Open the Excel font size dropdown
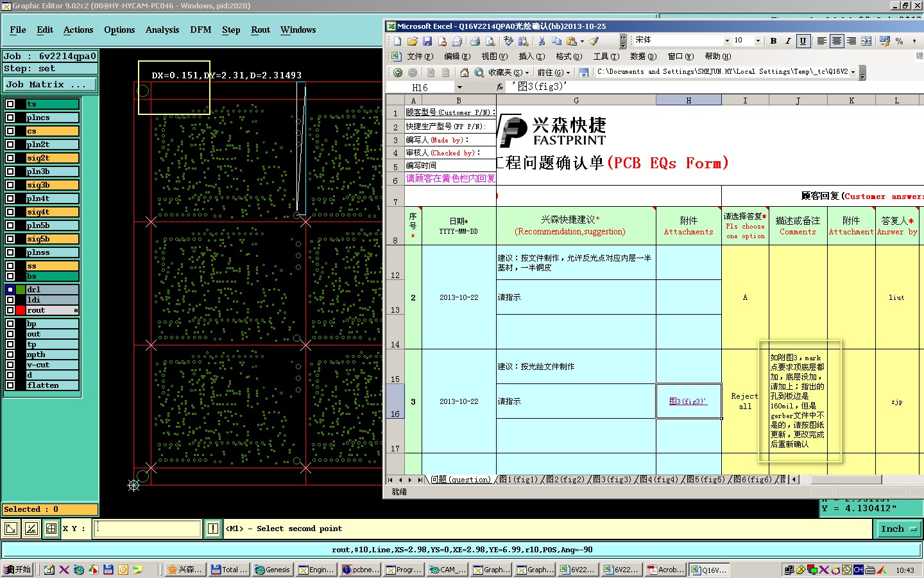 coord(758,40)
